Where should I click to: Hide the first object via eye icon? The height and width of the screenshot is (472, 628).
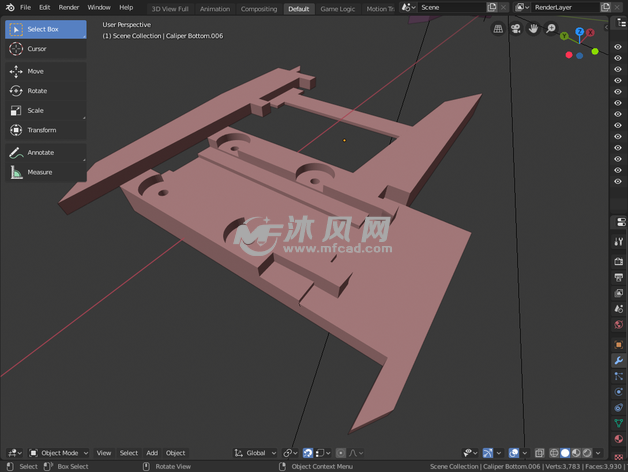[x=618, y=46]
